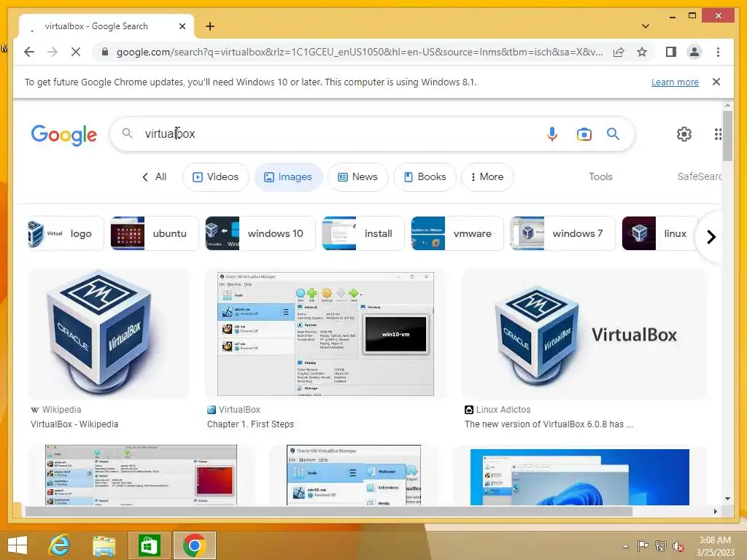Bookmark this page with the star icon

click(642, 52)
